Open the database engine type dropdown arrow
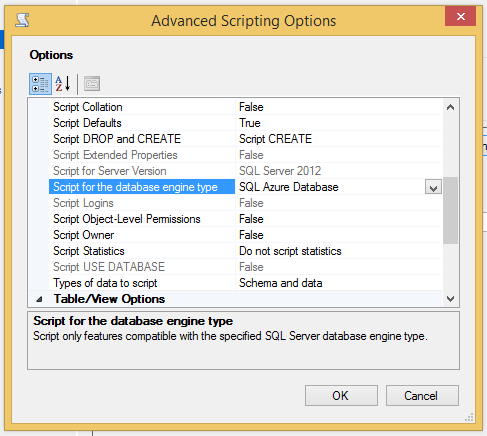The image size is (487, 436). [433, 187]
